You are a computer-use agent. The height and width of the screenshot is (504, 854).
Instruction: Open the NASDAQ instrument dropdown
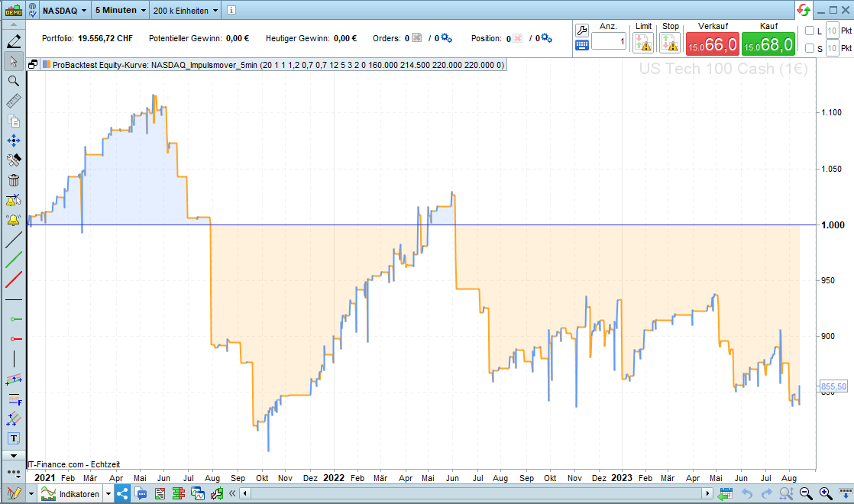[x=65, y=11]
